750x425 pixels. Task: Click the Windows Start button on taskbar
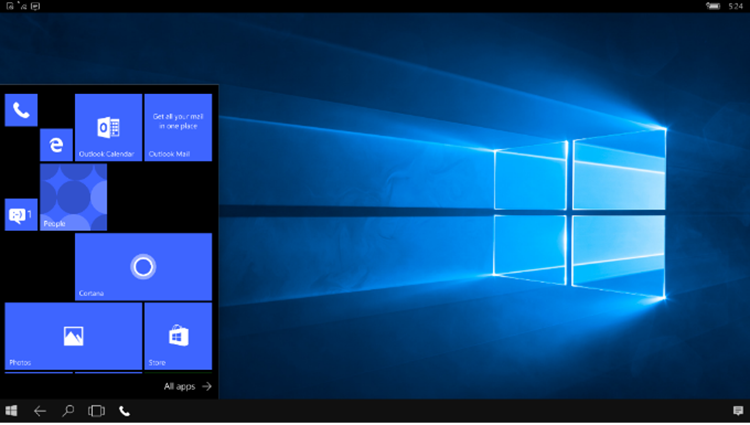tap(12, 411)
